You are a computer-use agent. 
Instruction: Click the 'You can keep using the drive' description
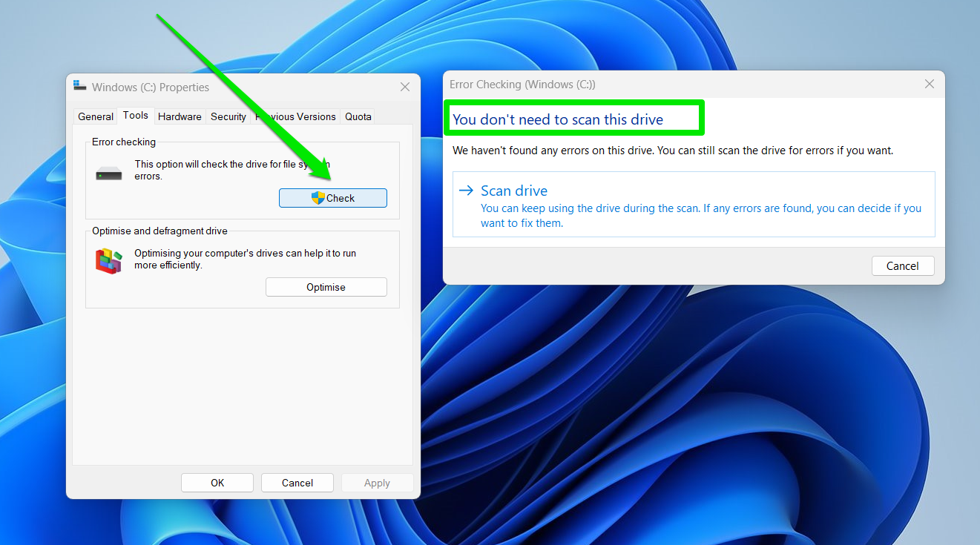click(701, 216)
